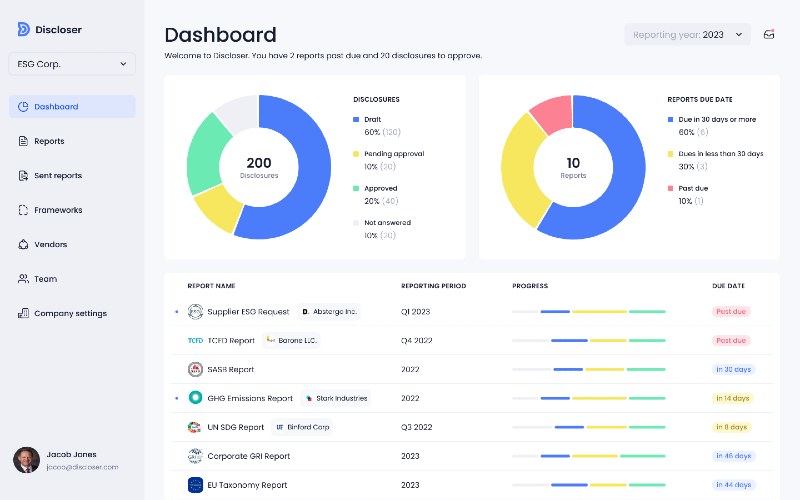The image size is (800, 500).
Task: Click the SASB Report logo icon
Action: (195, 369)
